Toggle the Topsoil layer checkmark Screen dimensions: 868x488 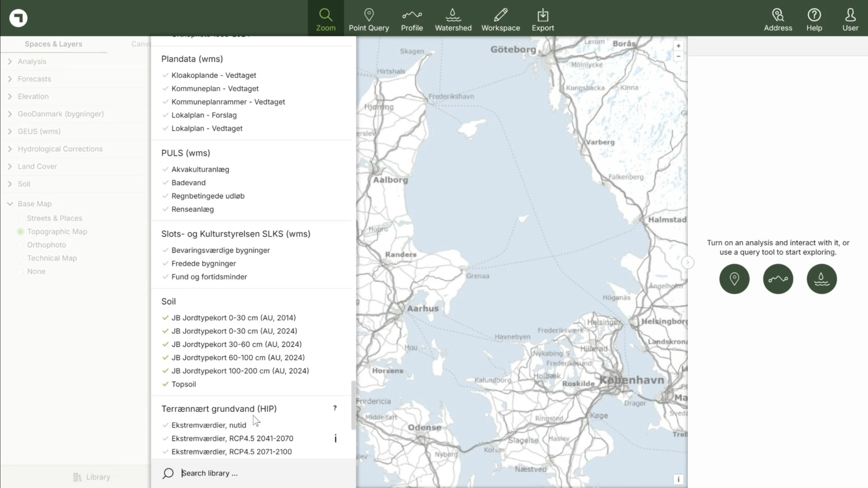point(166,384)
